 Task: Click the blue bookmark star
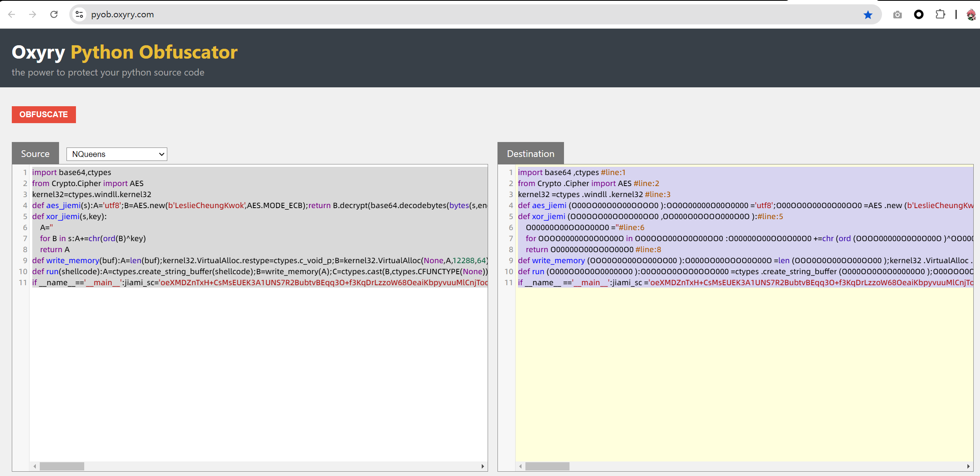tap(868, 15)
